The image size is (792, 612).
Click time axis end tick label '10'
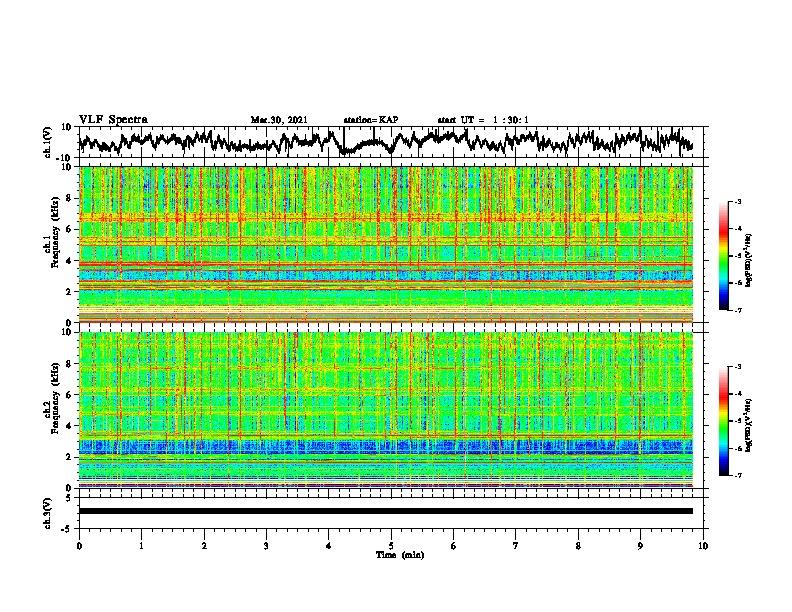click(703, 546)
